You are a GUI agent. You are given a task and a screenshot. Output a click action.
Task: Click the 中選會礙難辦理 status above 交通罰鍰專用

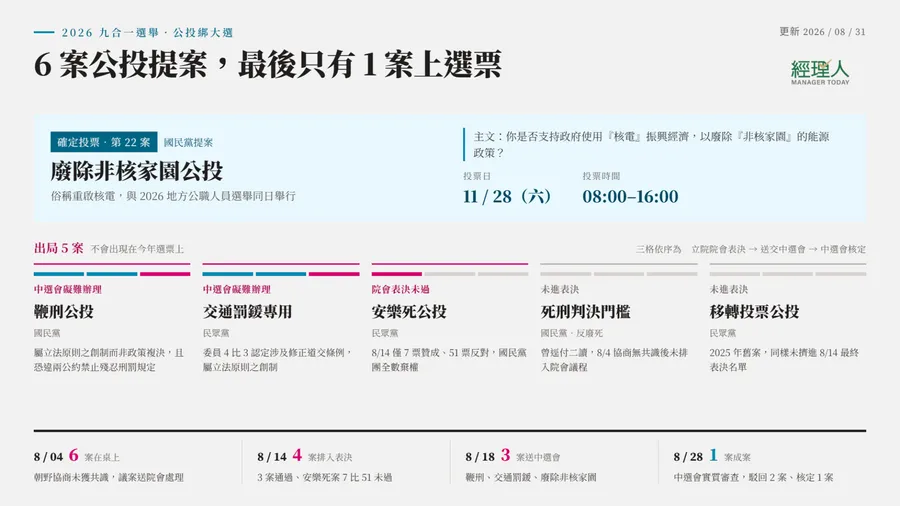(236, 289)
